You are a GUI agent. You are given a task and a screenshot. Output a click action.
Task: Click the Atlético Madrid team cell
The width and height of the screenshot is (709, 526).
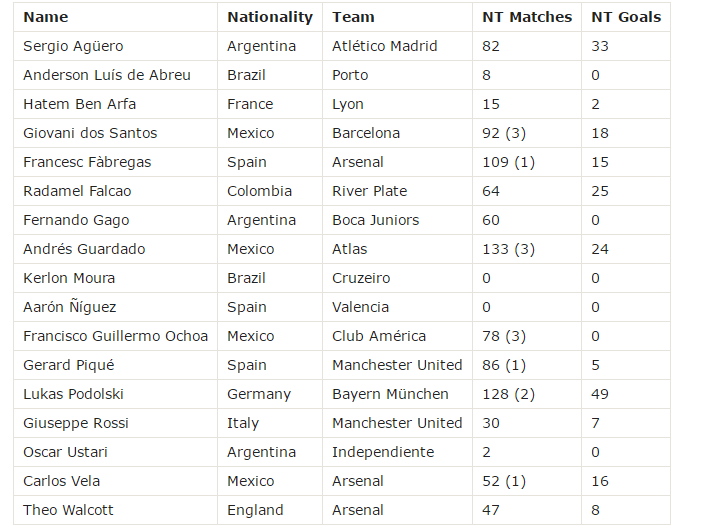[385, 46]
